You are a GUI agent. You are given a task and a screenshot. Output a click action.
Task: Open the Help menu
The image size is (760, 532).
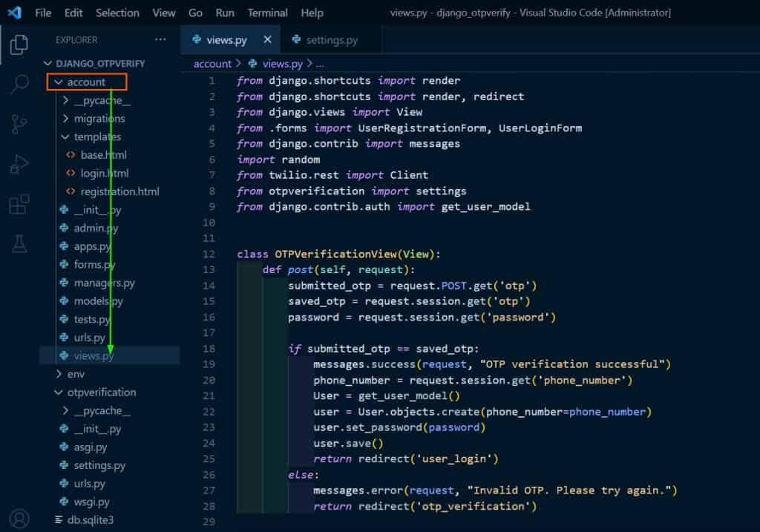click(312, 13)
